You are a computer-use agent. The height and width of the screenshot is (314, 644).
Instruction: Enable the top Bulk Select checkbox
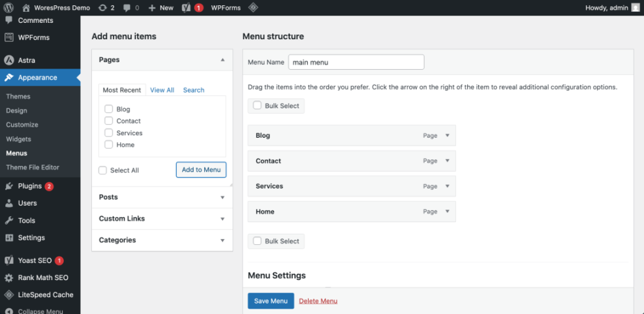tap(257, 106)
